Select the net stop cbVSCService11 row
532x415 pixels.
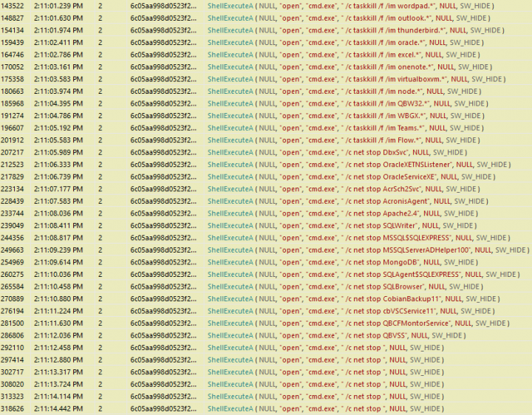266,311
